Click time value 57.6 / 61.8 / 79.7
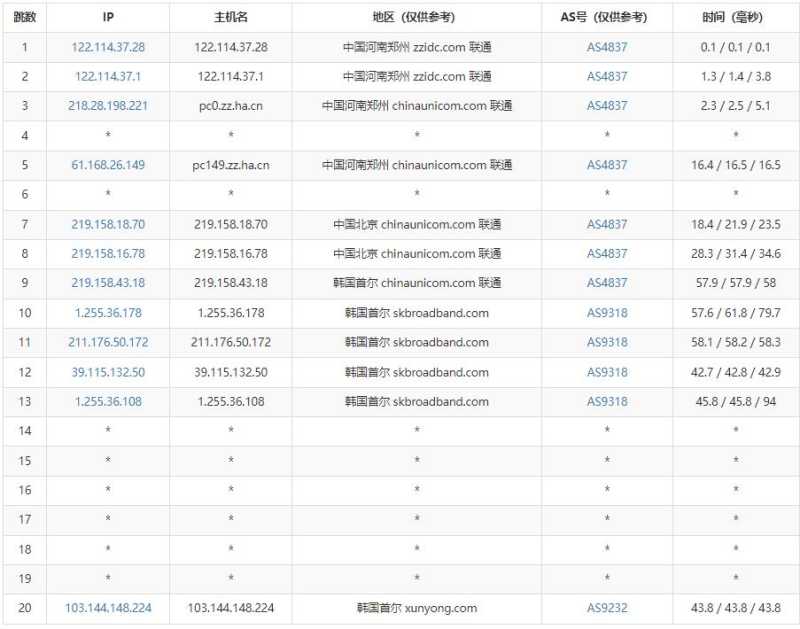This screenshot has height=629, width=800. [x=736, y=313]
